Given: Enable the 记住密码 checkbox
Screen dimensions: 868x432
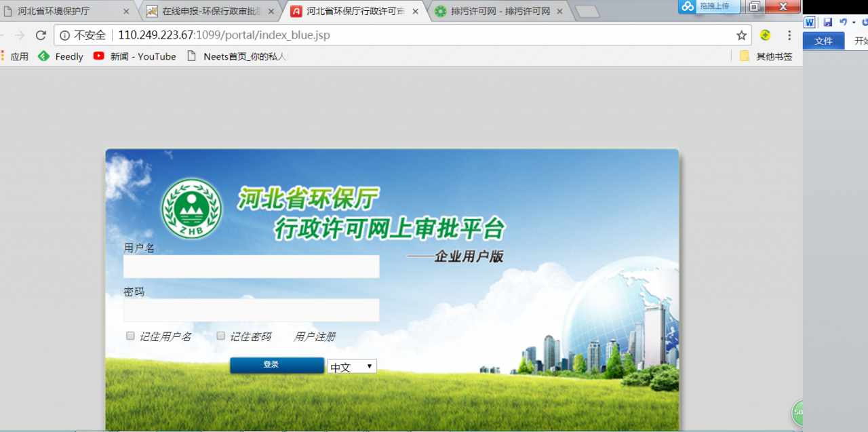Looking at the screenshot, I should [x=220, y=335].
